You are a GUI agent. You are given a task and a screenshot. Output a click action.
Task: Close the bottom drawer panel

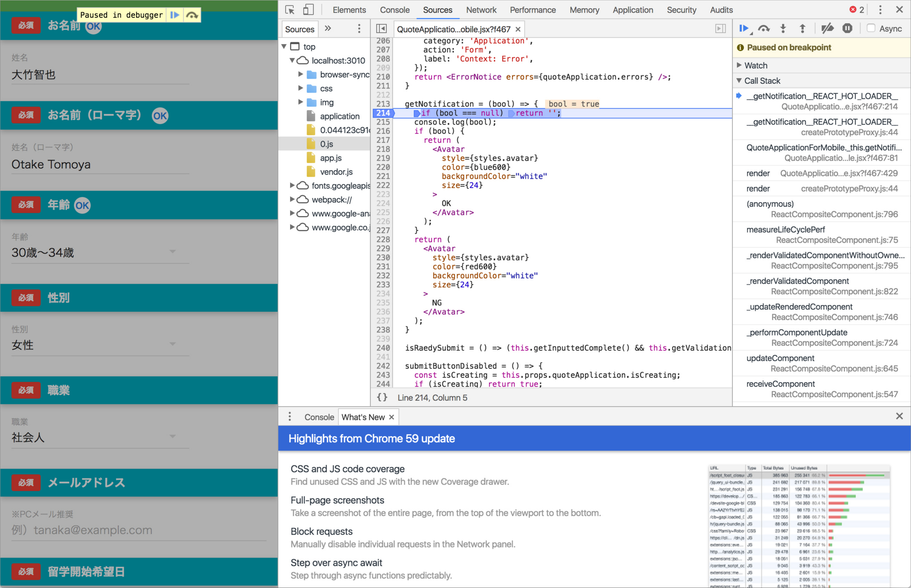(899, 416)
